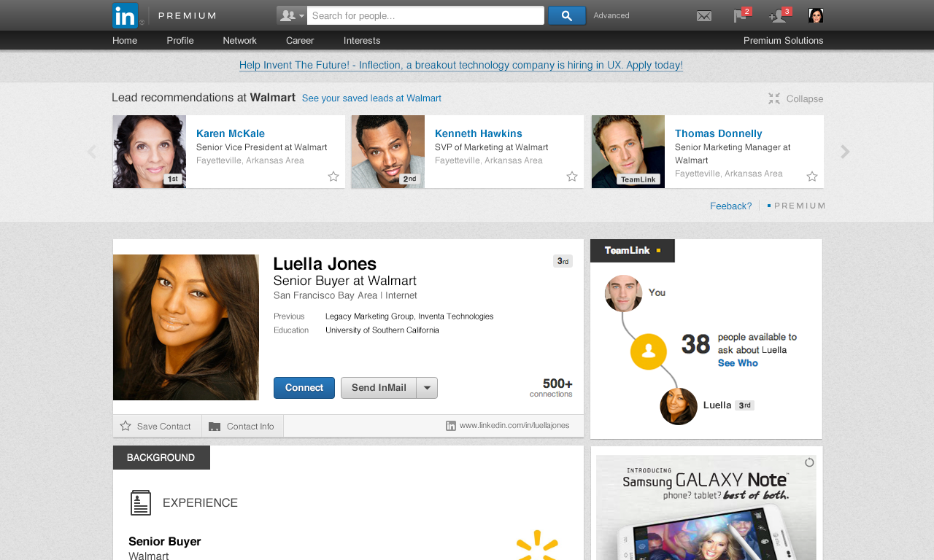Toggle star for Thomas Donnelly lead

point(812,176)
